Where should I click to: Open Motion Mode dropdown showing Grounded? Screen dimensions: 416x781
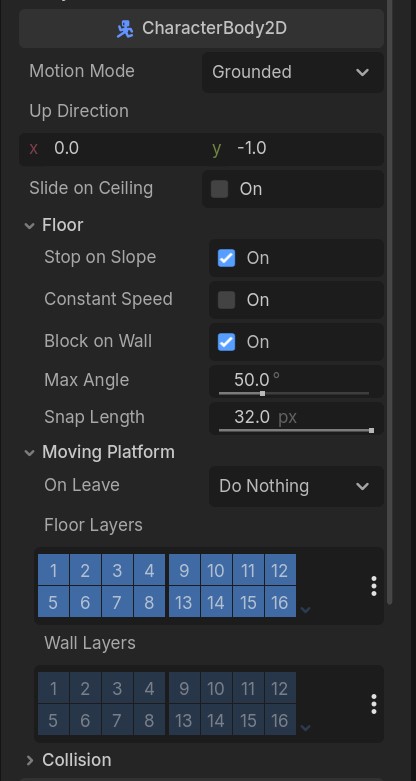coord(293,72)
